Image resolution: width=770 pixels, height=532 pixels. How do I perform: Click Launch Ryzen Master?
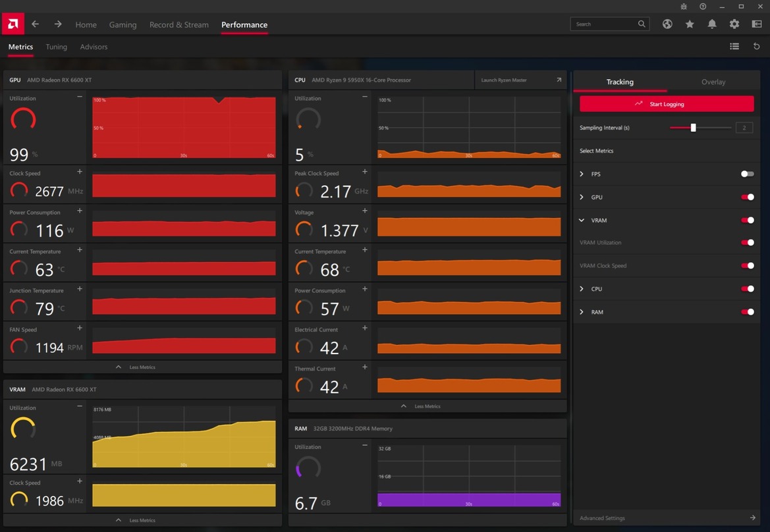(x=520, y=80)
